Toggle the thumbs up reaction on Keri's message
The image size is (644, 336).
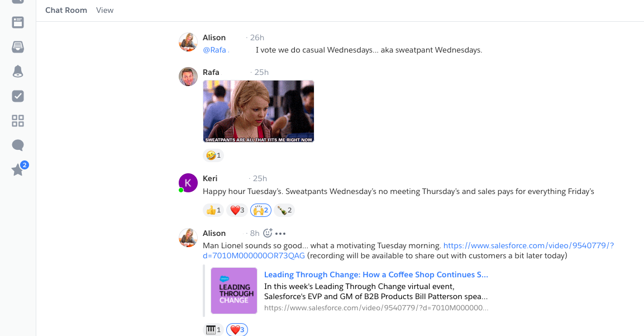click(x=213, y=210)
